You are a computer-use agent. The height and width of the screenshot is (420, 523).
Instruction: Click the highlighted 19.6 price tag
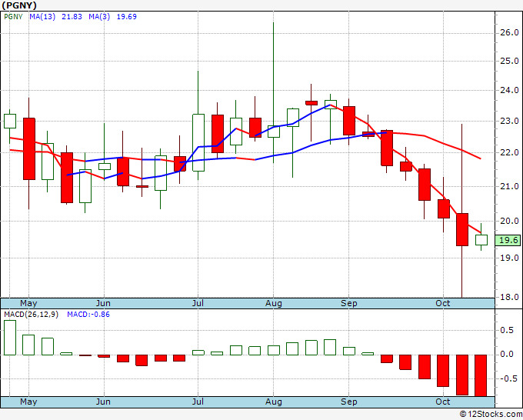point(508,240)
